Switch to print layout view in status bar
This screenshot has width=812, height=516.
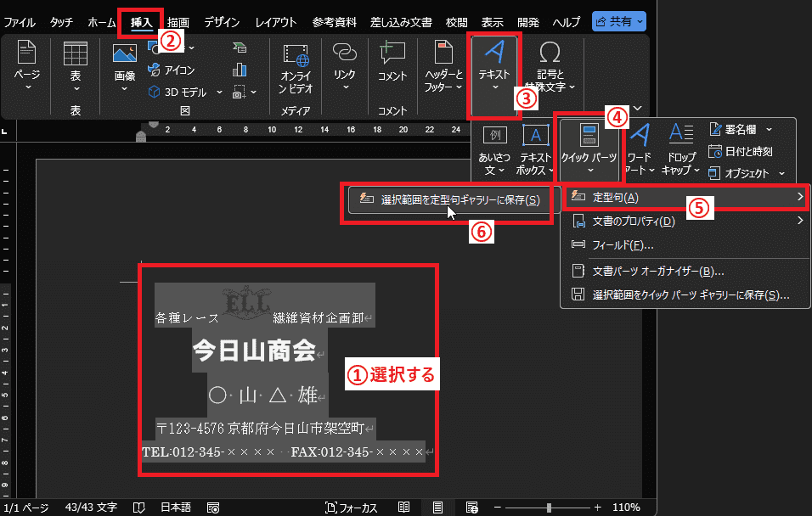(437, 508)
